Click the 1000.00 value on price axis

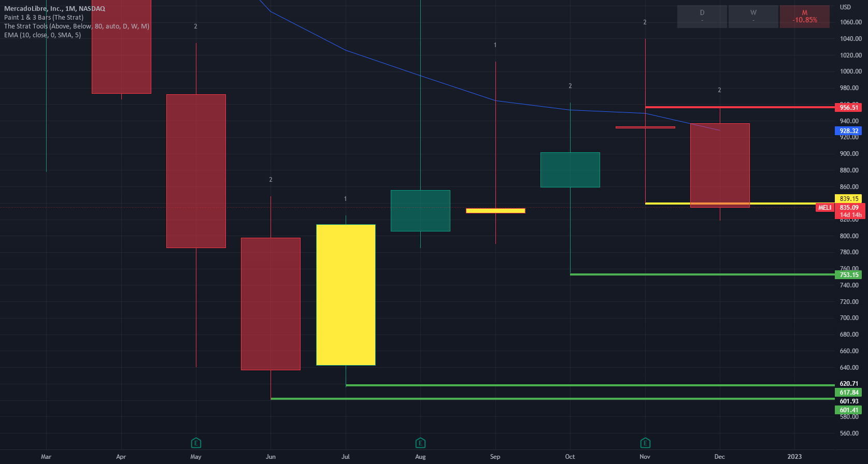(x=850, y=71)
